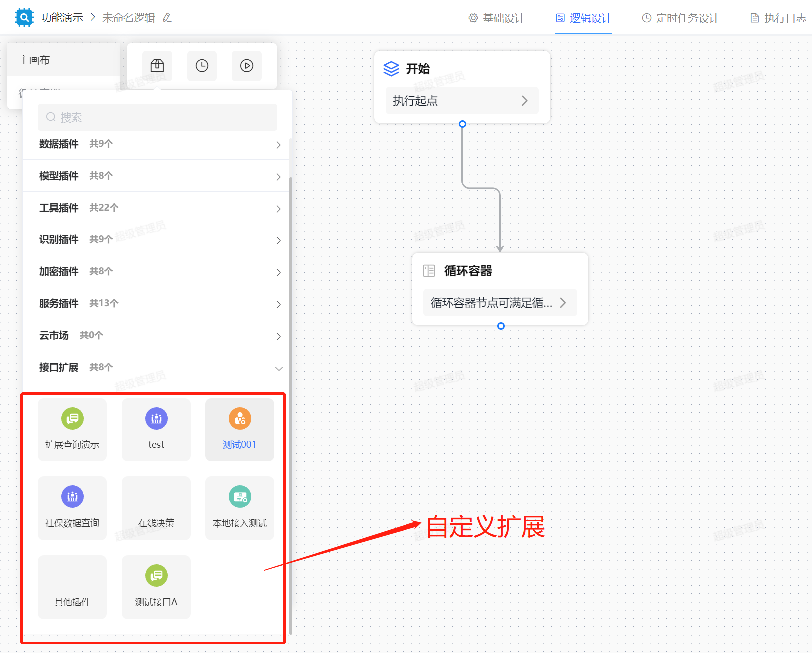Click the 定时任务设计 clock icon

[x=646, y=18]
